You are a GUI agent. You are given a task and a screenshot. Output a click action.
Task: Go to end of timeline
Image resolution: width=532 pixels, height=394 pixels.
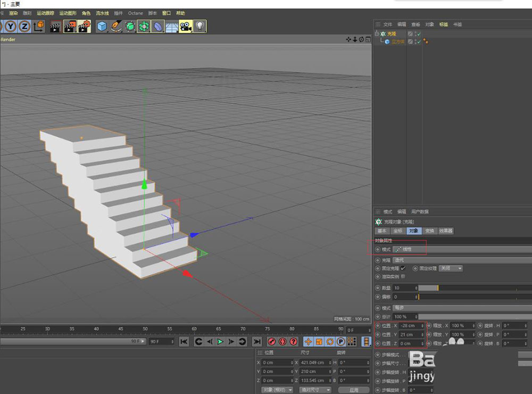click(x=257, y=341)
